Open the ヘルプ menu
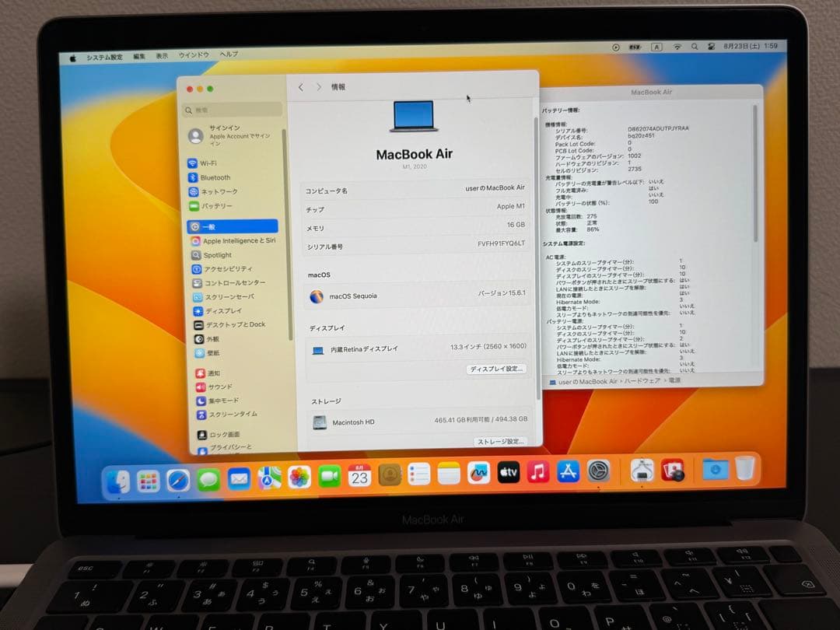Screen dimensions: 840x630 tap(226, 54)
